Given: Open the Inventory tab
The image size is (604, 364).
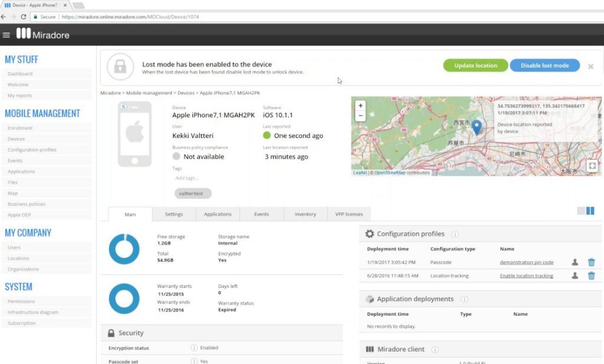Looking at the screenshot, I should (306, 214).
